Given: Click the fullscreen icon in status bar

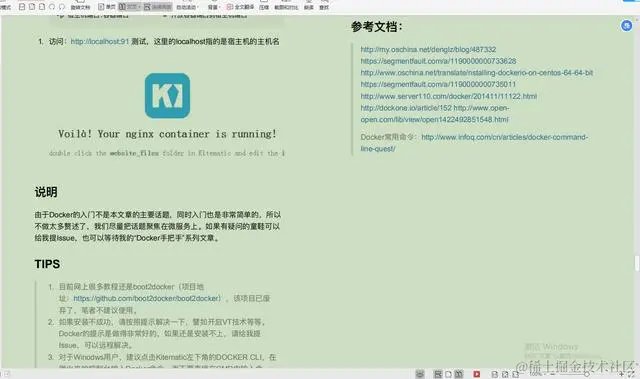Looking at the screenshot, I should tap(632, 374).
